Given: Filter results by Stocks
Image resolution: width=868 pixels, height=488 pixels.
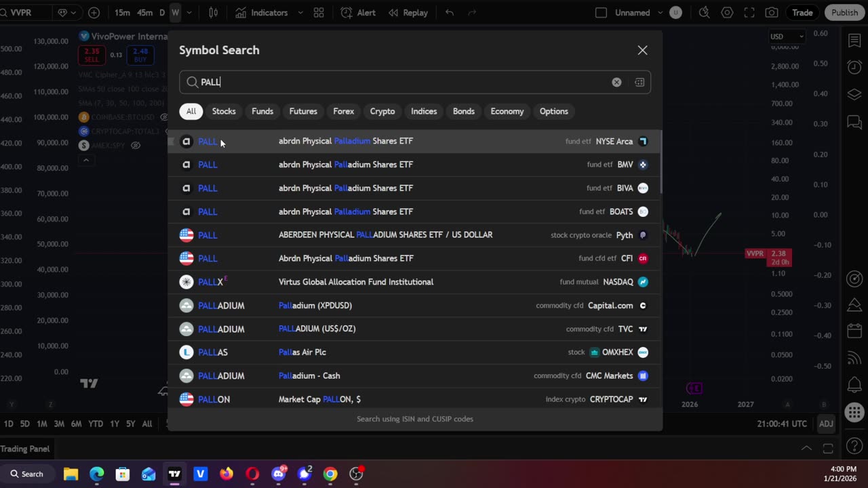Looking at the screenshot, I should 224,111.
